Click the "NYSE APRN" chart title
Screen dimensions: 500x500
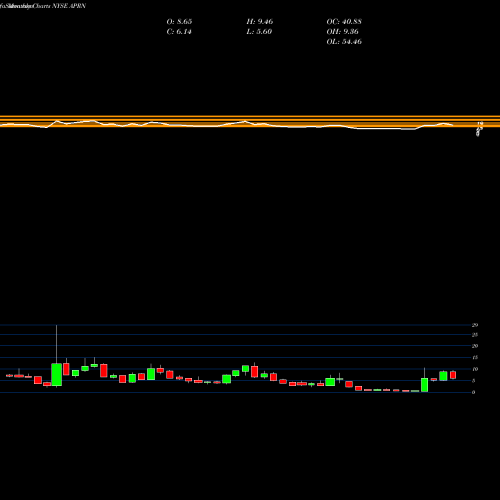point(69,6)
